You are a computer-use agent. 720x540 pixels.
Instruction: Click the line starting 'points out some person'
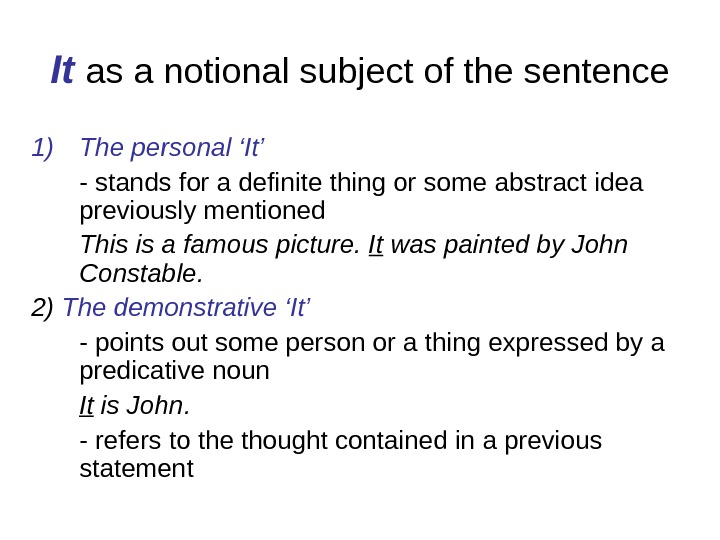point(370,343)
